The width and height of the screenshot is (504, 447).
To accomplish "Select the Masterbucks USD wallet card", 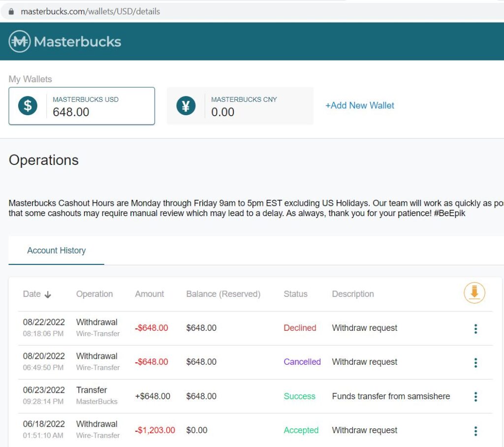I will click(82, 106).
